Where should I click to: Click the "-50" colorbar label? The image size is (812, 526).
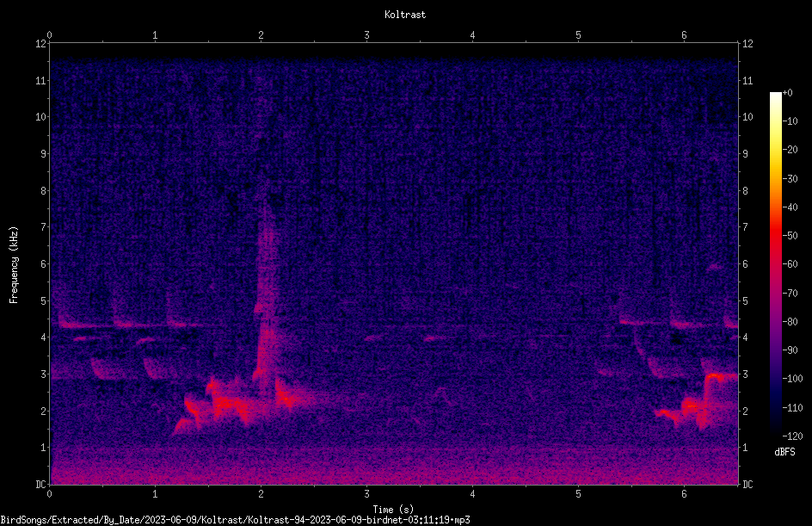pos(790,236)
